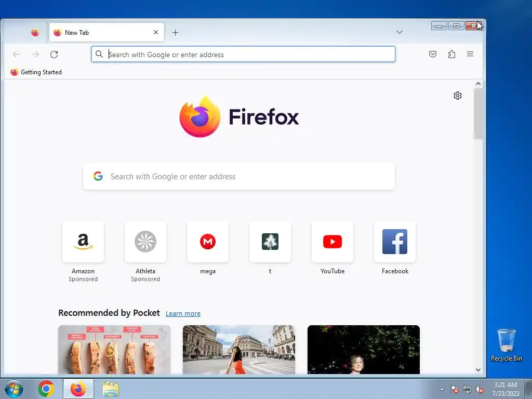Click the Show desktop strip on the taskbar
Image resolution: width=532 pixels, height=399 pixels.
pos(528,389)
